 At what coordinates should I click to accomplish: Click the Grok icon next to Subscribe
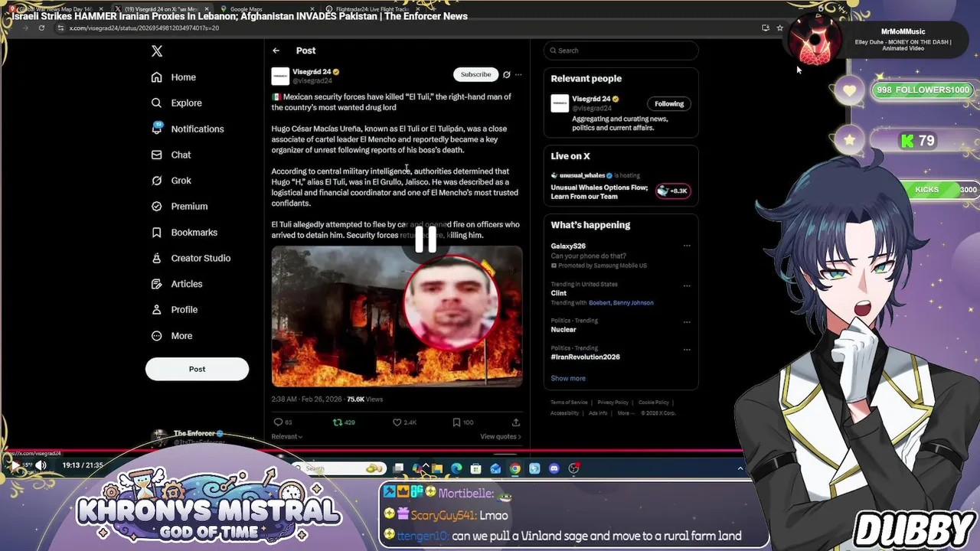(x=506, y=74)
